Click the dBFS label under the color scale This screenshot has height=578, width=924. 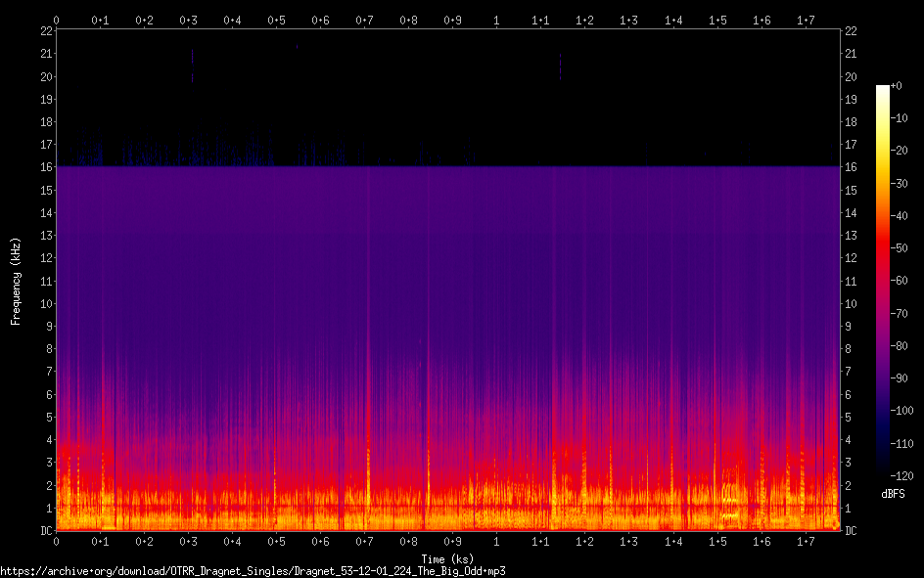(893, 494)
